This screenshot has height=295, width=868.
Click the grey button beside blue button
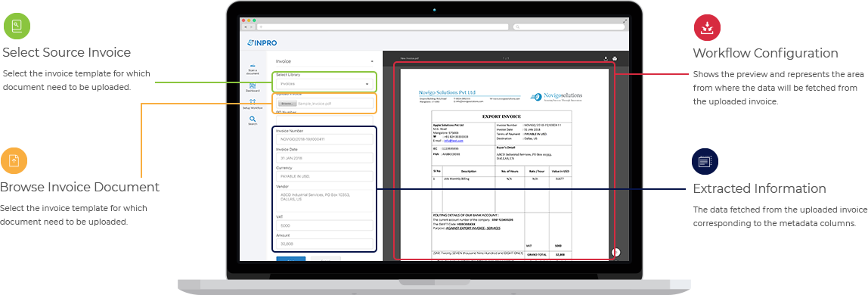click(x=325, y=259)
